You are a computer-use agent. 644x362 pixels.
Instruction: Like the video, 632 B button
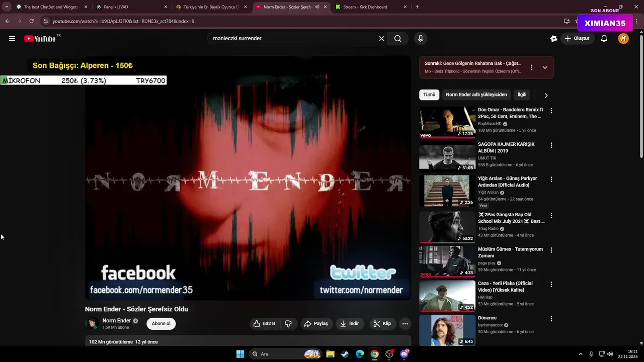(x=265, y=324)
